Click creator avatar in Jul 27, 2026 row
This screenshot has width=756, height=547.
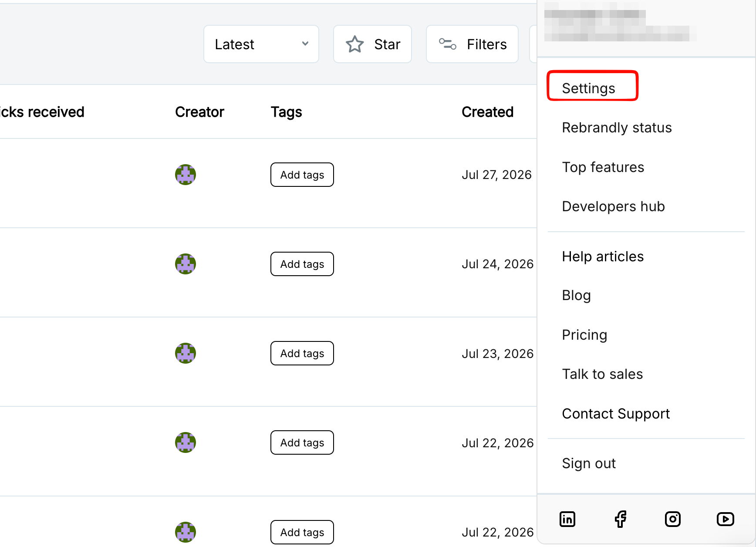click(x=186, y=175)
